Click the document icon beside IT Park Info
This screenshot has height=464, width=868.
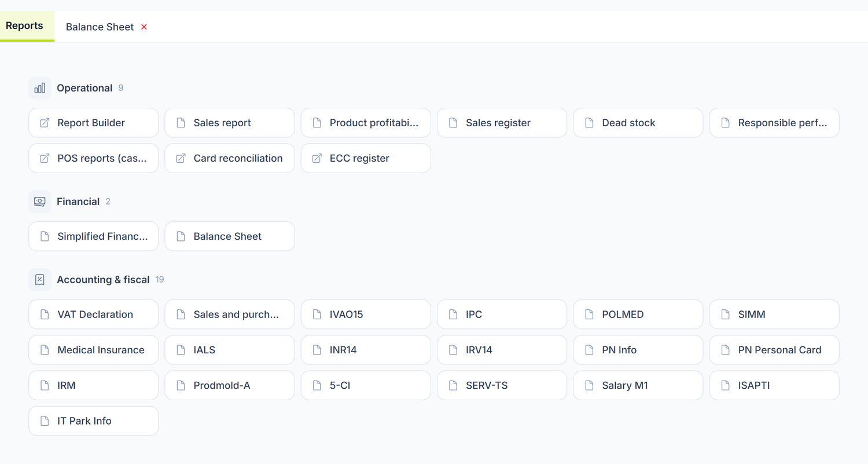pos(45,421)
